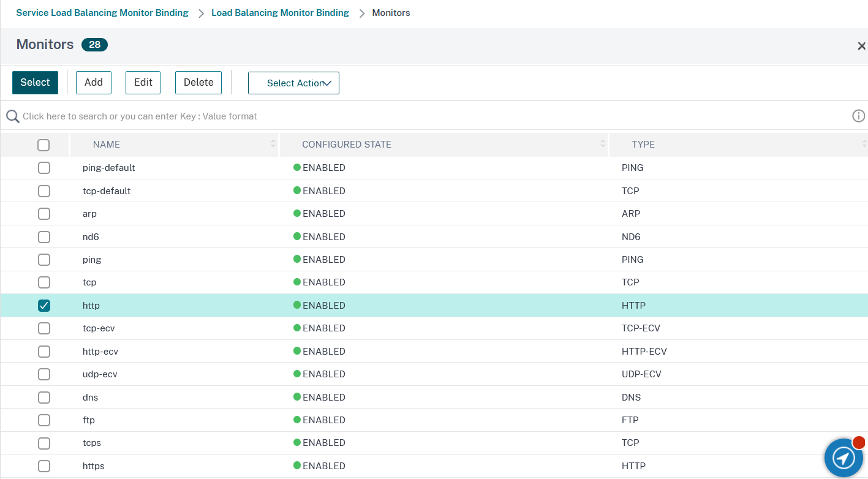The width and height of the screenshot is (868, 479).
Task: Toggle the select-all header checkbox
Action: pyautogui.click(x=43, y=145)
